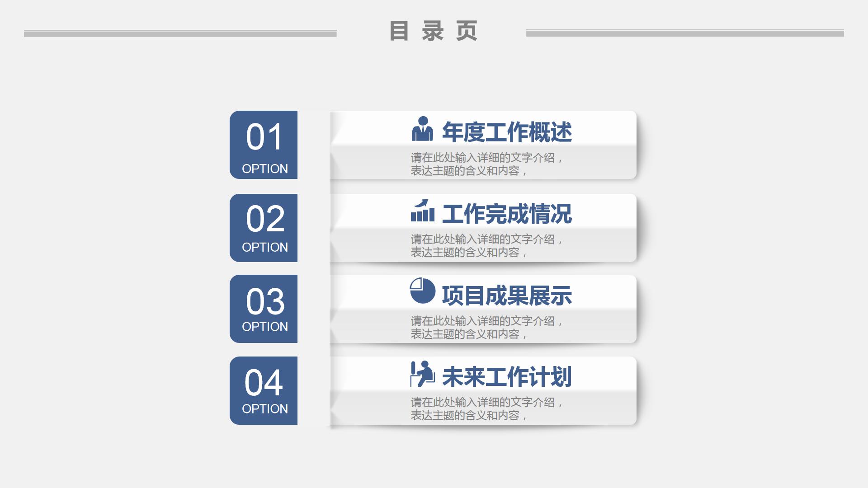Click the person icon beside 年度工作概述
This screenshot has width=868, height=488.
click(x=422, y=129)
